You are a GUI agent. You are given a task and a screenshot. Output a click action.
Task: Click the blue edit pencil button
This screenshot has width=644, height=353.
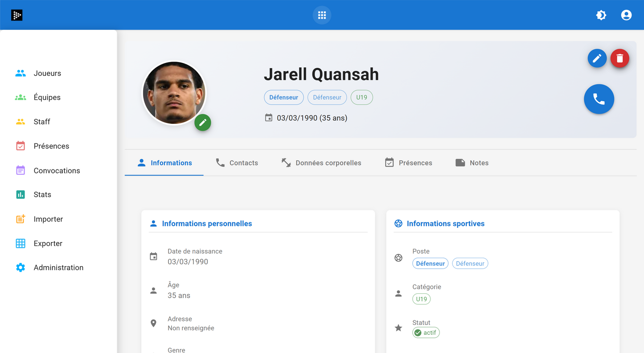597,58
